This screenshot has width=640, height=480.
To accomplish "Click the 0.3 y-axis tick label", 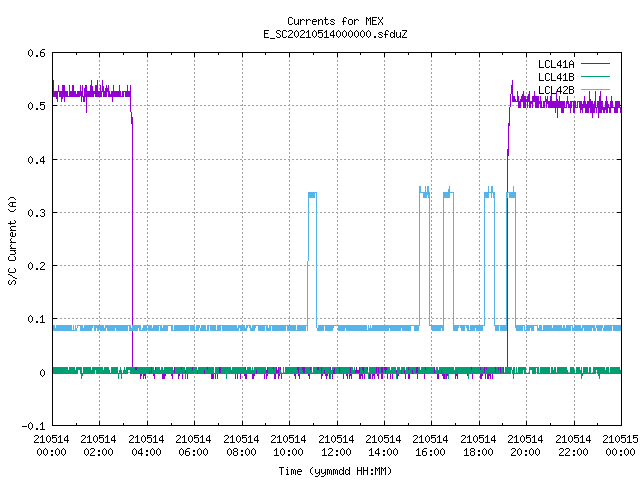I will click(x=36, y=213).
